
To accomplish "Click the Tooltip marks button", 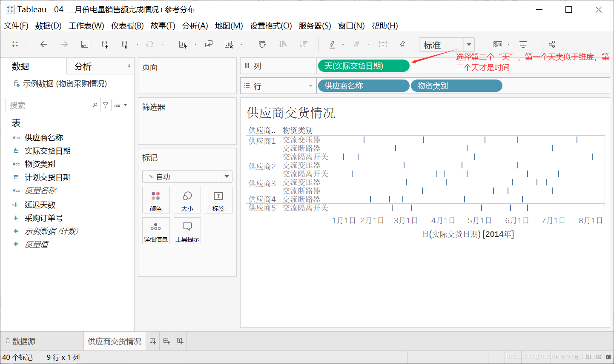I will click(187, 231).
